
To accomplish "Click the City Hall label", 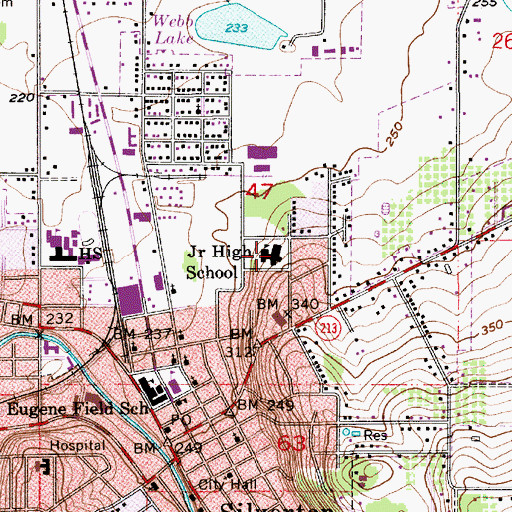I will [227, 484].
